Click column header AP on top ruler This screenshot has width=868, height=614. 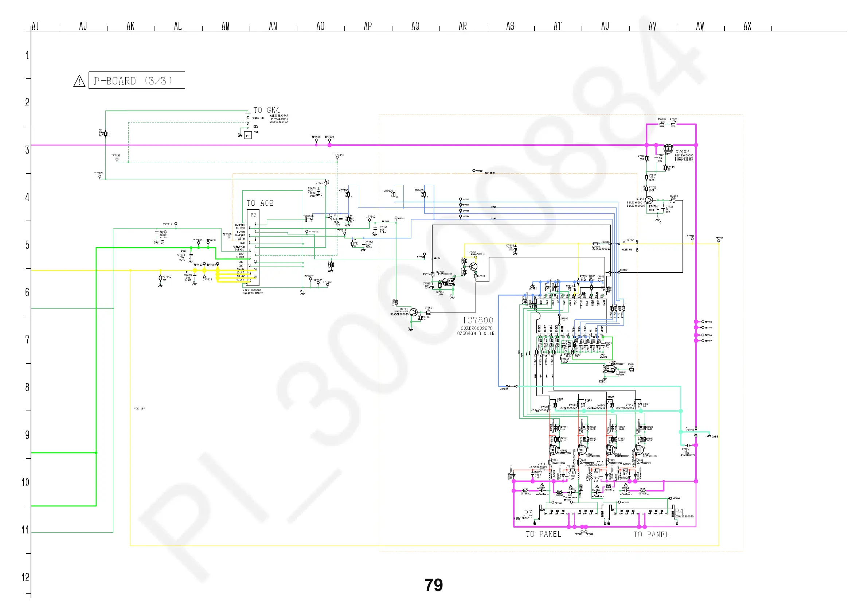pyautogui.click(x=368, y=26)
